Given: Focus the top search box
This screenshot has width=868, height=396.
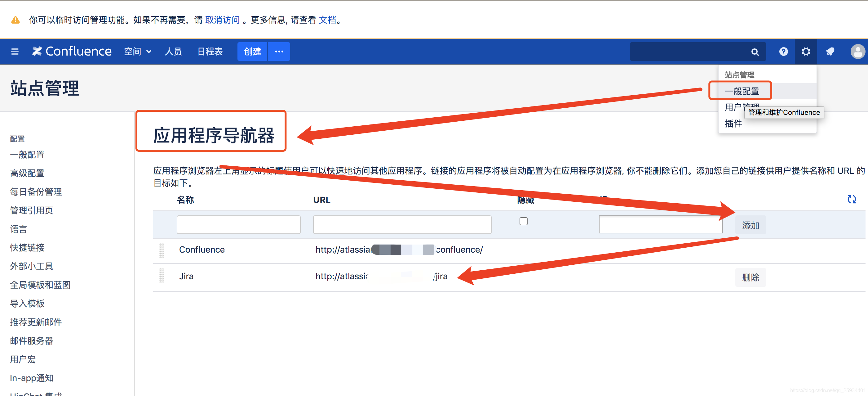Looking at the screenshot, I should 697,52.
